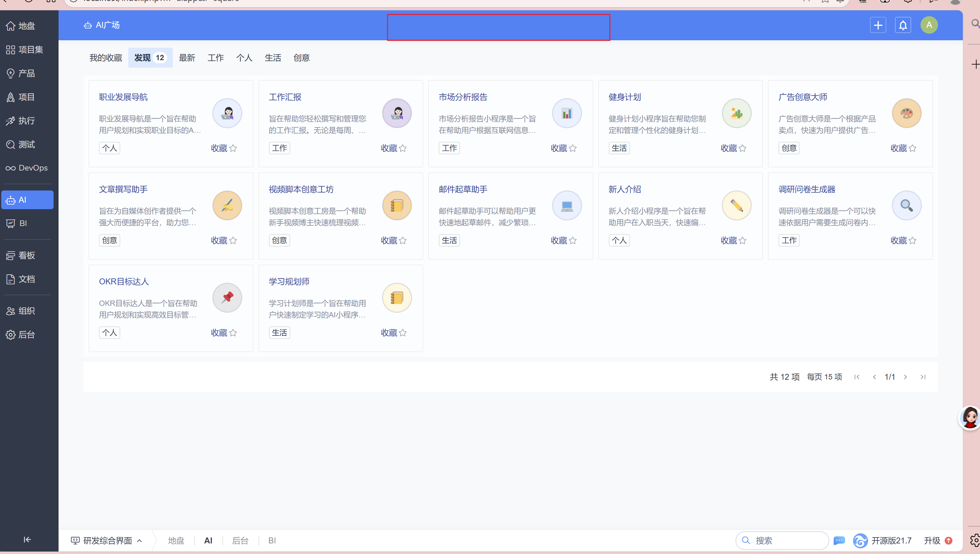Collapse the left sidebar with arrow icon

(27, 539)
